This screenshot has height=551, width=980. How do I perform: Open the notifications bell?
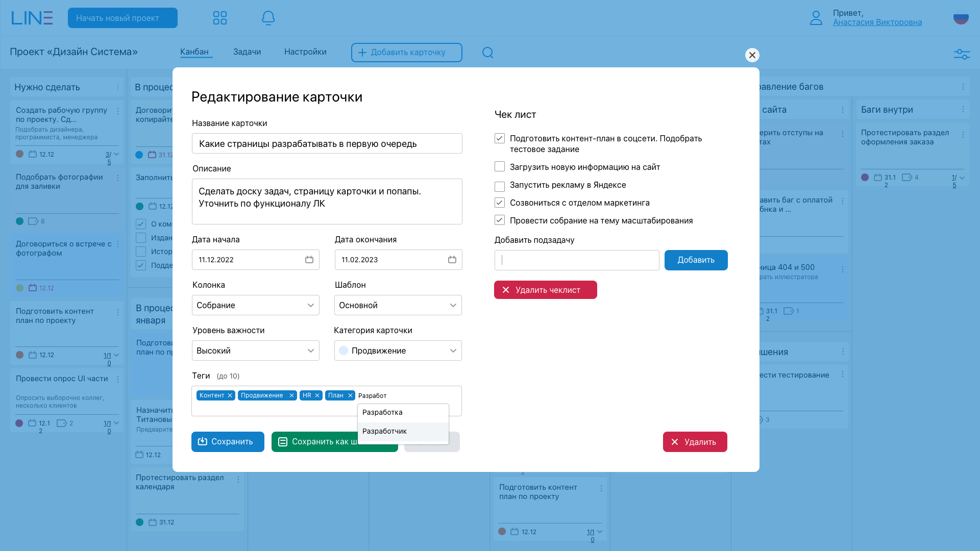[x=268, y=18]
